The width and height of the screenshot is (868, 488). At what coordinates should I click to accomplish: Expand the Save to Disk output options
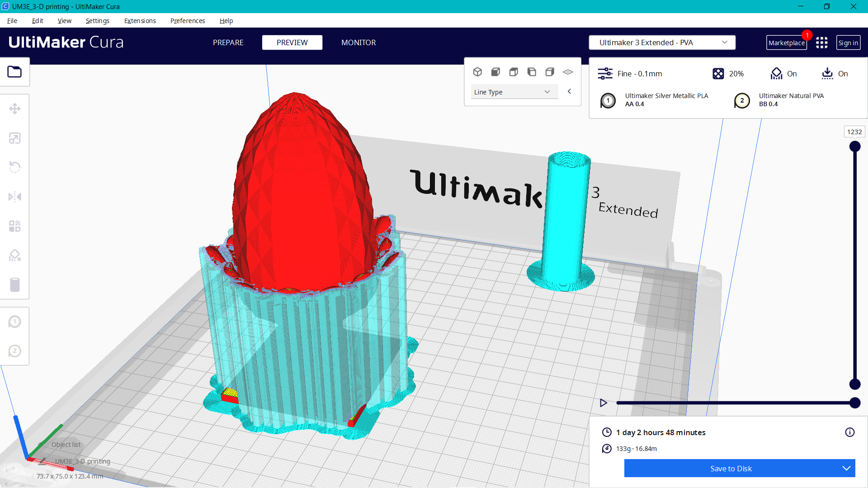pyautogui.click(x=846, y=468)
